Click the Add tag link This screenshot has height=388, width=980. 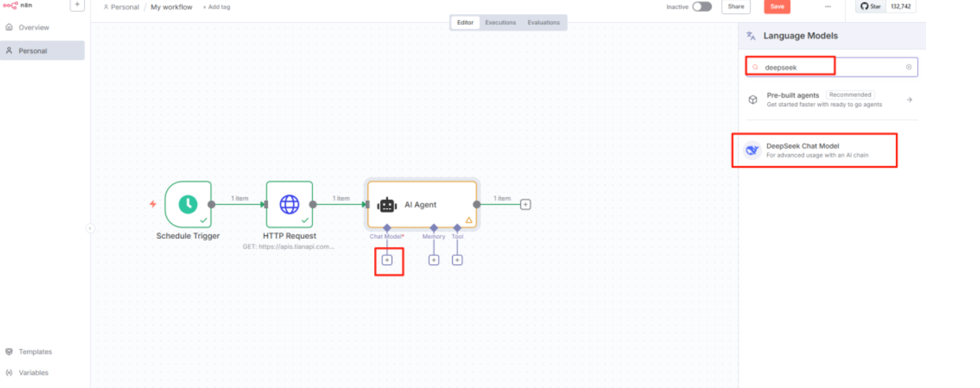[x=217, y=7]
